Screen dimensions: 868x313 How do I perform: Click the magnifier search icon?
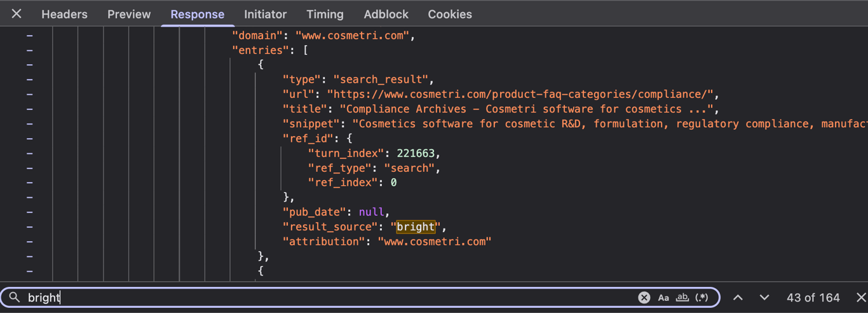pos(15,297)
